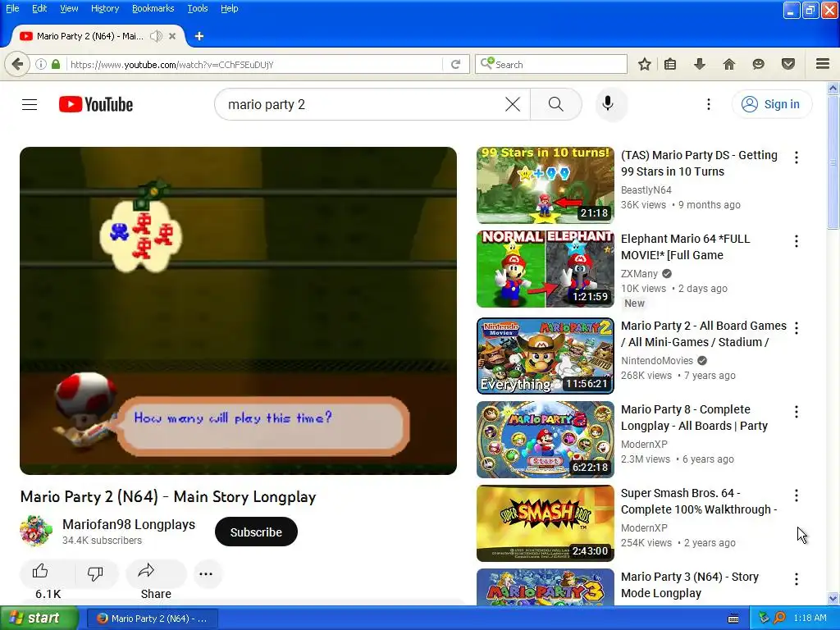This screenshot has height=630, width=840.
Task: Open Mariofan98 Longplays channel name link
Action: click(x=129, y=524)
